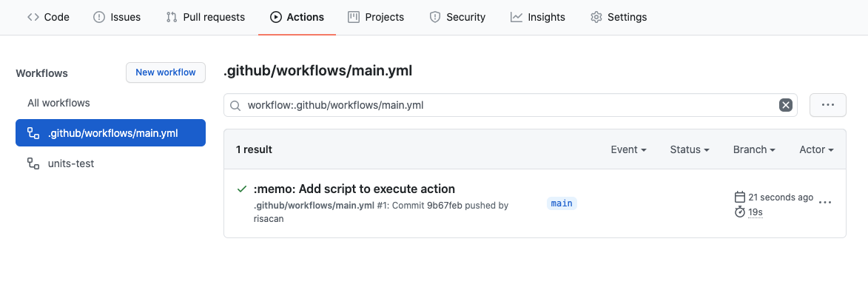Expand the Event filter dropdown
This screenshot has height=287, width=868.
629,149
